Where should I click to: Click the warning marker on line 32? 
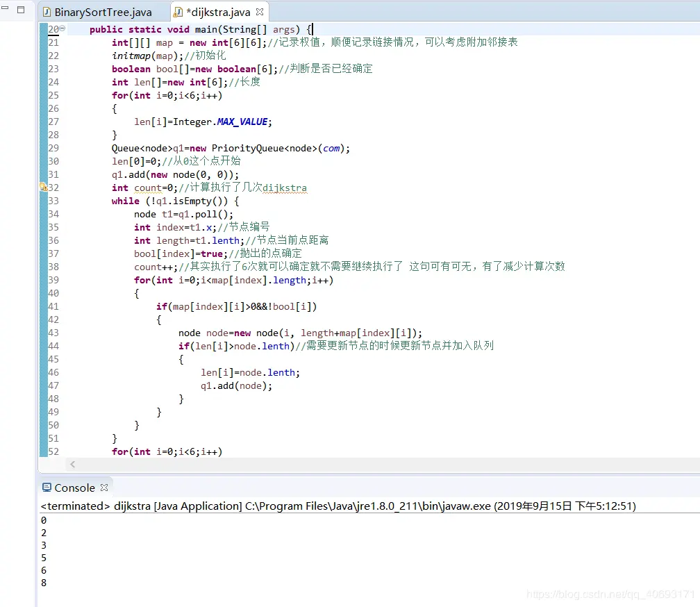point(43,187)
